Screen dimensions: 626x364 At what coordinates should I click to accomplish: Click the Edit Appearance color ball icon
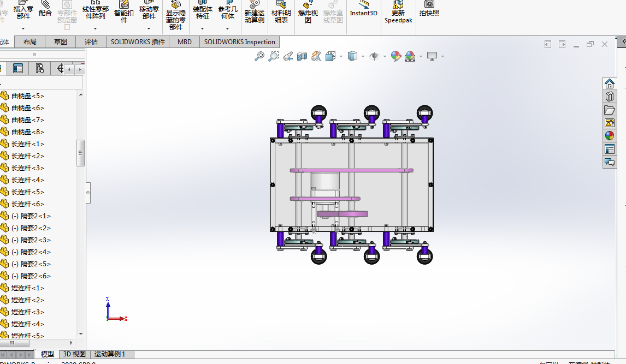click(x=396, y=56)
